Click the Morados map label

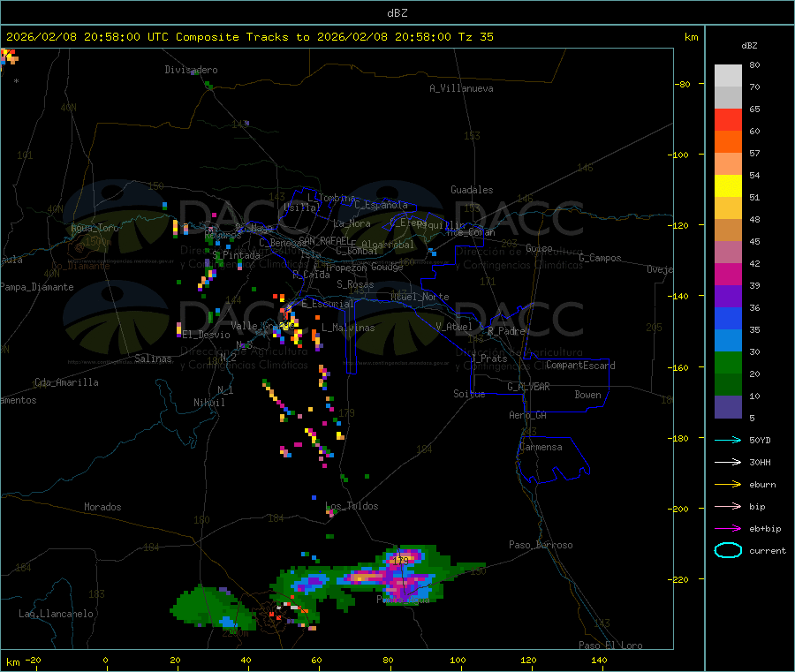coord(102,507)
